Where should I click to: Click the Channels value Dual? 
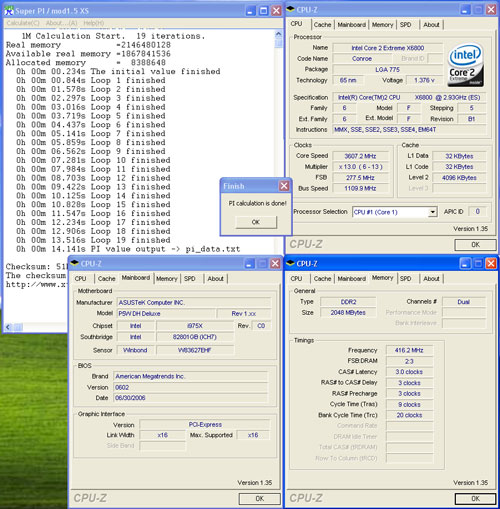click(464, 302)
